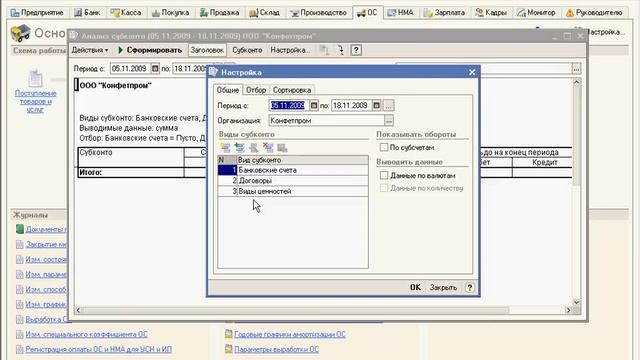Viewport: 640px width, 360px height.
Task: Add a new subconto type row in Настройка
Action: 225,148
